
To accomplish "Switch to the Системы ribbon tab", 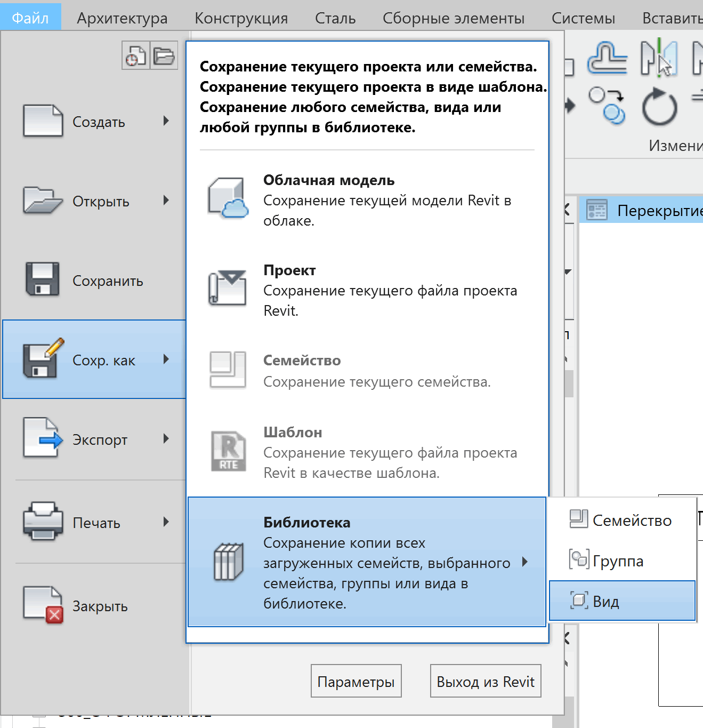I will [583, 18].
